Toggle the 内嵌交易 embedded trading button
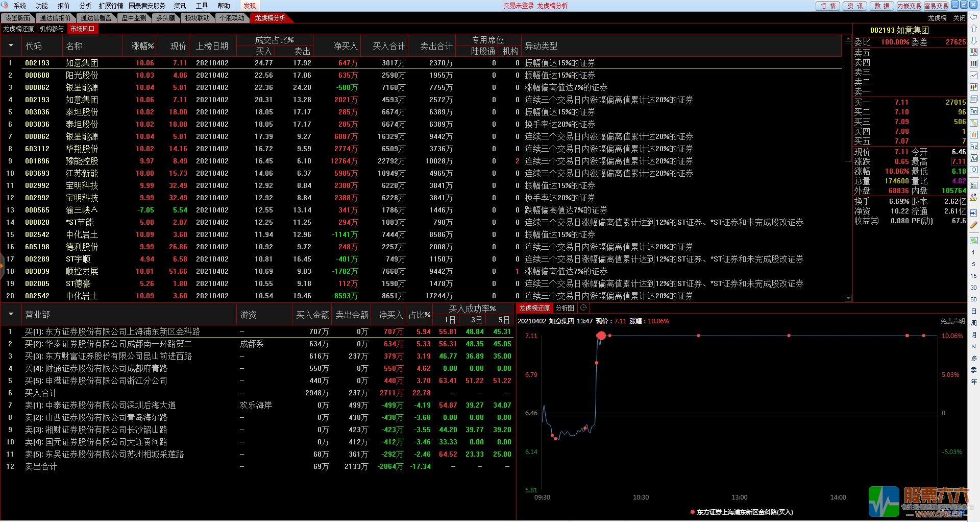The width and height of the screenshot is (980, 522). point(909,6)
